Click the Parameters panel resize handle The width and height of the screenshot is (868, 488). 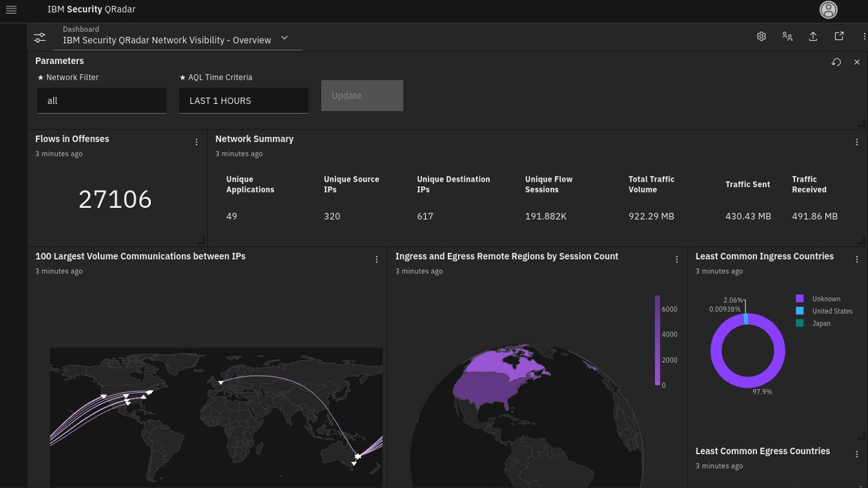[x=861, y=123]
